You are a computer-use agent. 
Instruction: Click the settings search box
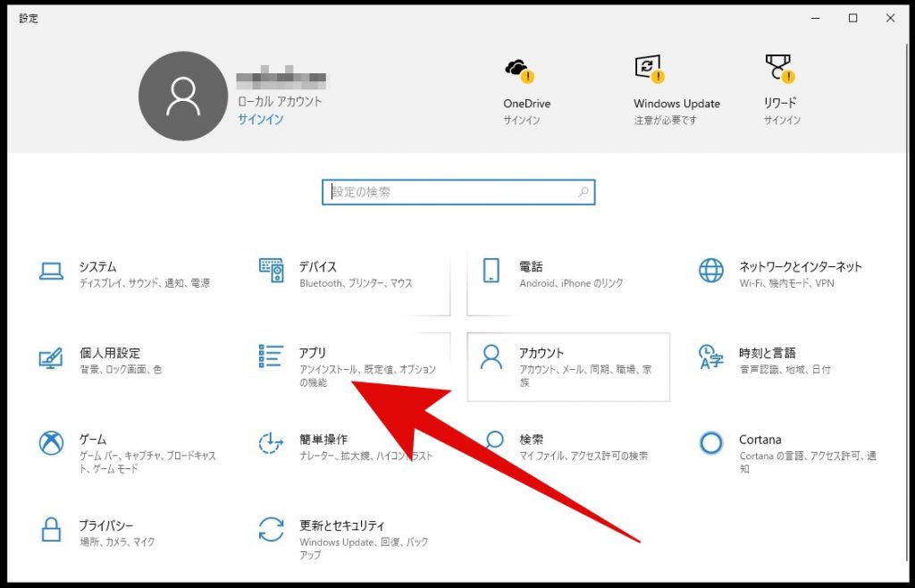tap(457, 191)
